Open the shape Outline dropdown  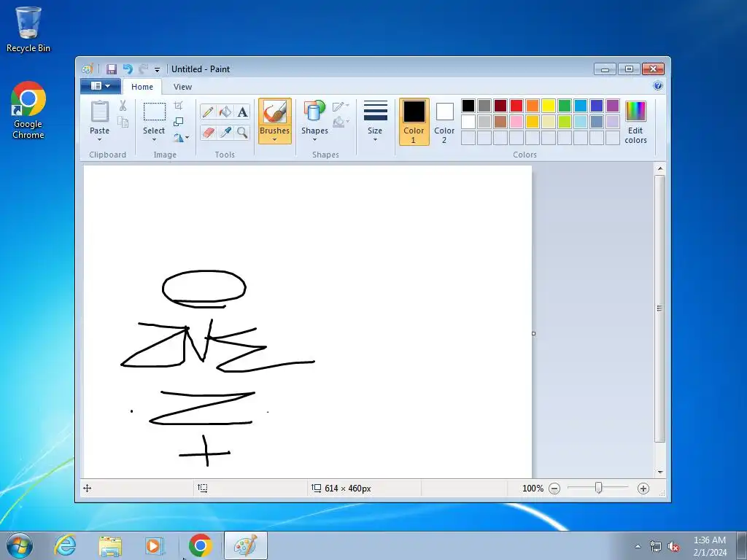pyautogui.click(x=341, y=106)
